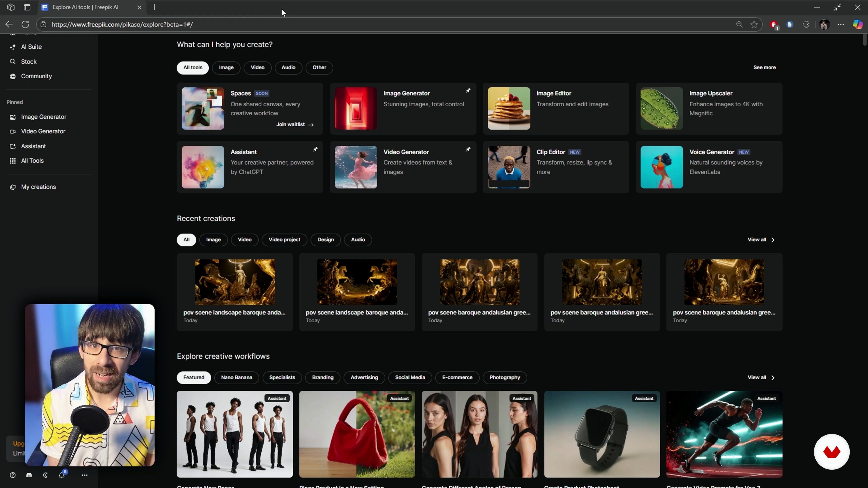868x488 pixels.
Task: Open notifications bell icon
Action: tap(61, 475)
